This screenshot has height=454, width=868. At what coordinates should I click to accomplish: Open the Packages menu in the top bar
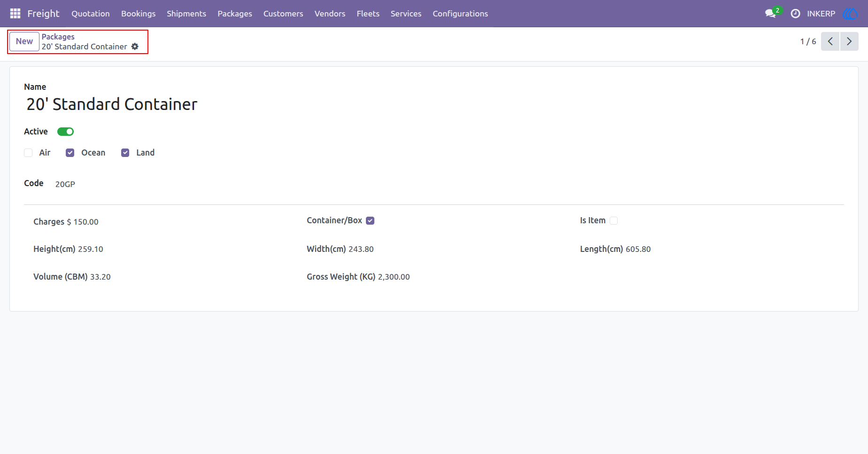tap(235, 14)
